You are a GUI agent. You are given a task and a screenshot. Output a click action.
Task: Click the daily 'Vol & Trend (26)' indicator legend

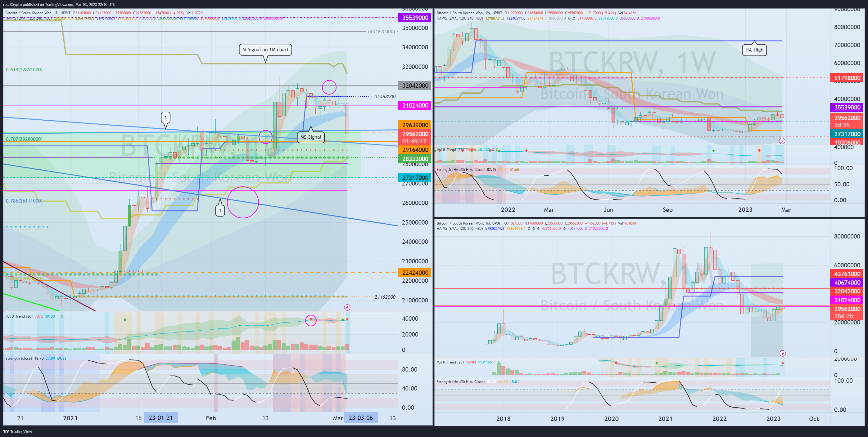click(x=19, y=316)
